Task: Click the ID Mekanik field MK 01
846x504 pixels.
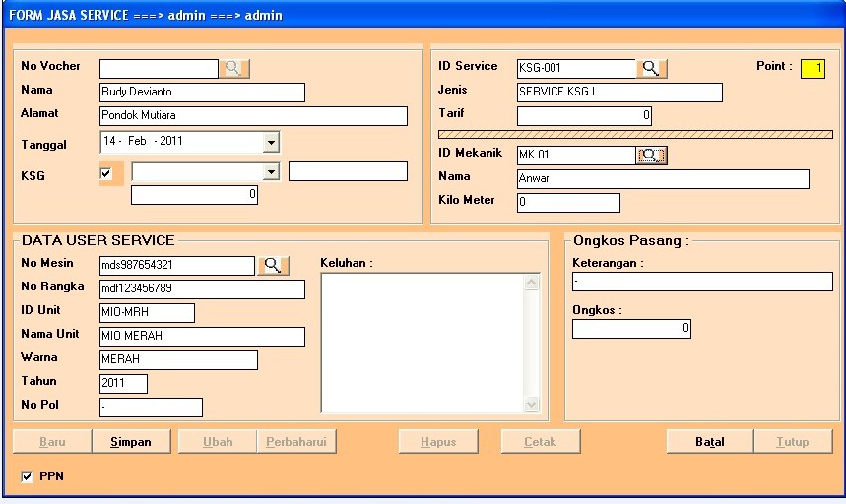Action: 577,156
